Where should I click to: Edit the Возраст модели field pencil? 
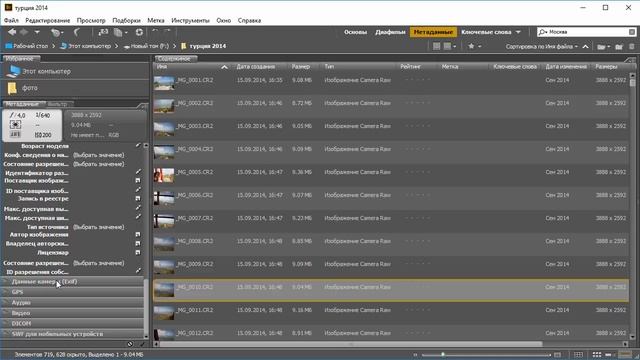point(138,145)
